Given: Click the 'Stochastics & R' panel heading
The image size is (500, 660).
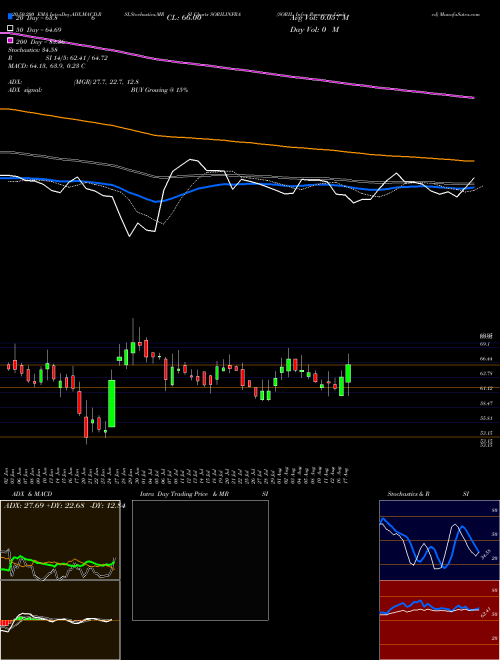Looking at the screenshot, I should pos(408,494).
